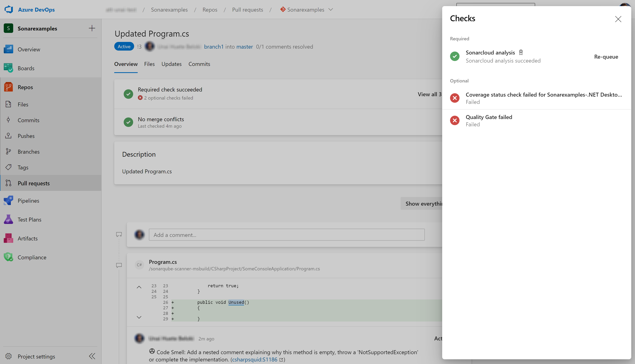Image resolution: width=635 pixels, height=364 pixels.
Task: Open the Project settings gear icon
Action: coord(8,356)
